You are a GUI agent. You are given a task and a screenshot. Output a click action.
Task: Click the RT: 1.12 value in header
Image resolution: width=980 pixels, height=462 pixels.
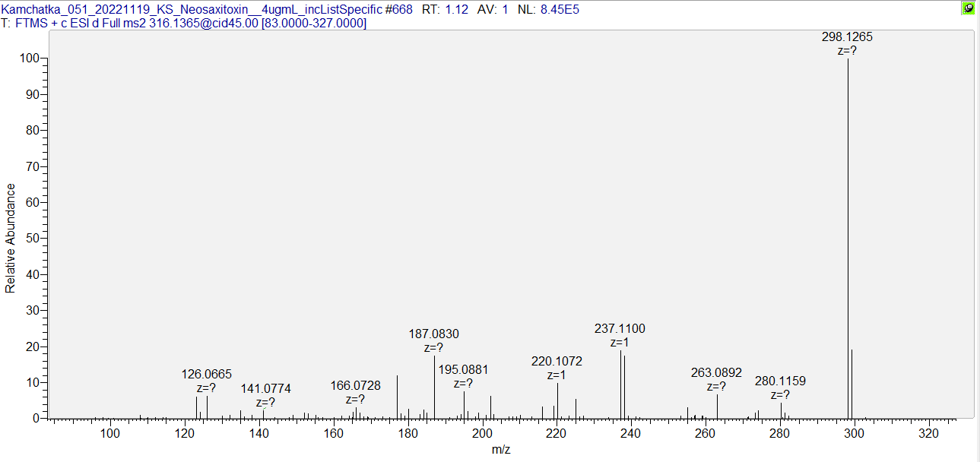447,9
